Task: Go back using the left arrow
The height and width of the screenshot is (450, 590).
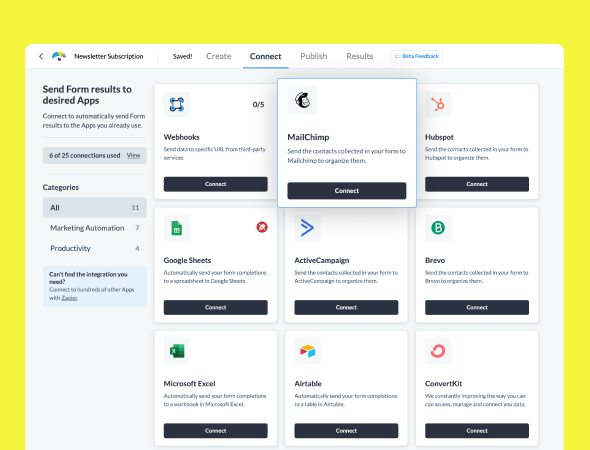Action: click(x=41, y=56)
